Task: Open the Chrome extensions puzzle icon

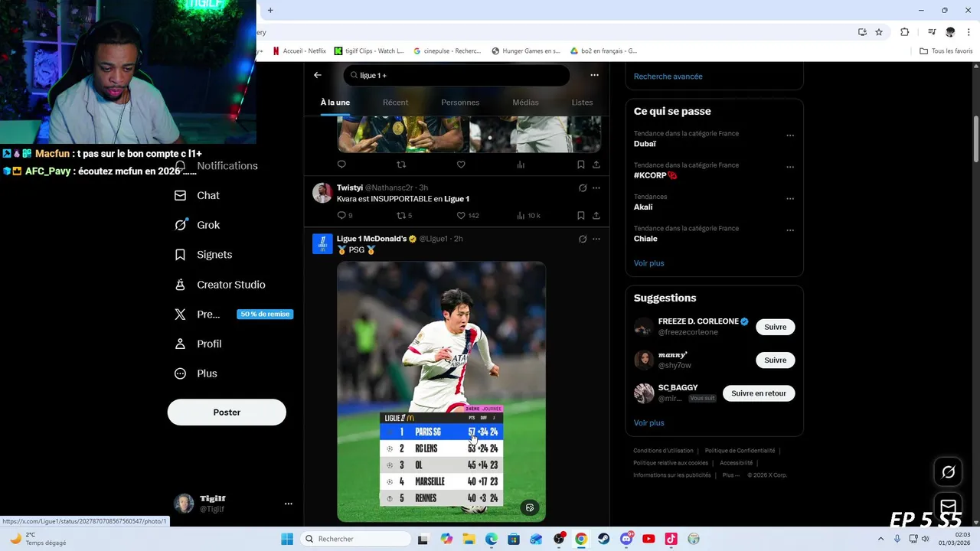Action: [x=905, y=32]
